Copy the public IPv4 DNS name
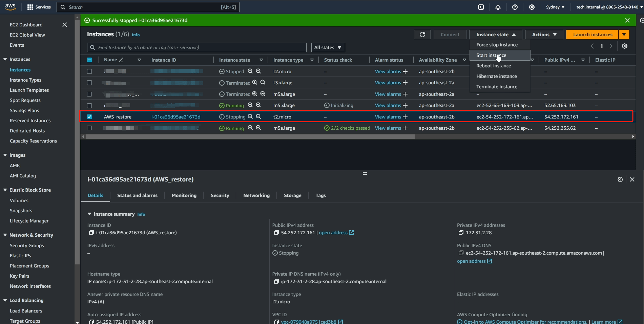The width and height of the screenshot is (644, 324). (461, 253)
